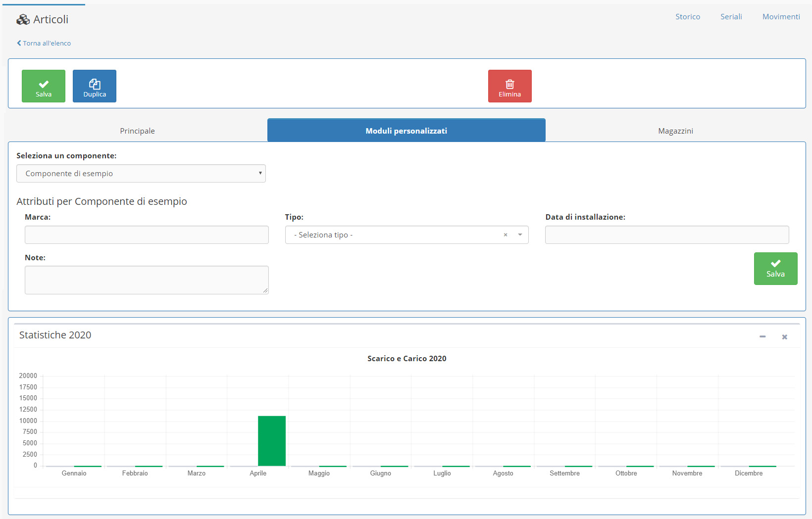Clear the Tipo selection with the x icon
The height and width of the screenshot is (519, 812).
tap(506, 235)
